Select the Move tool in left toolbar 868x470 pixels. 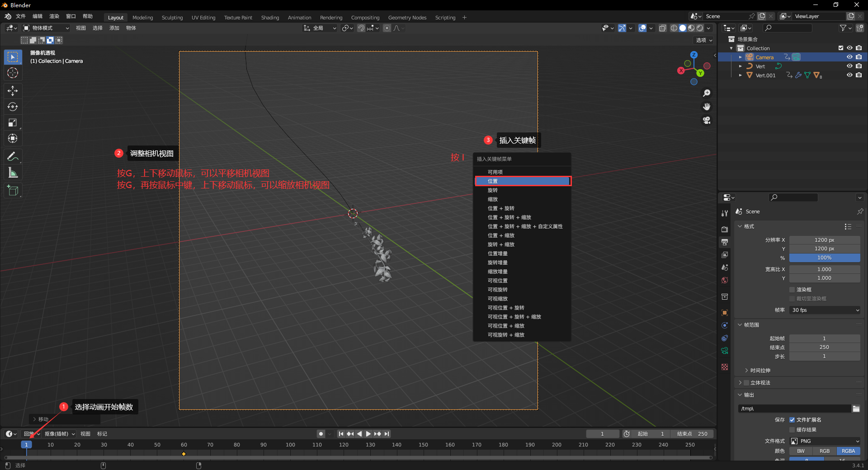click(13, 91)
